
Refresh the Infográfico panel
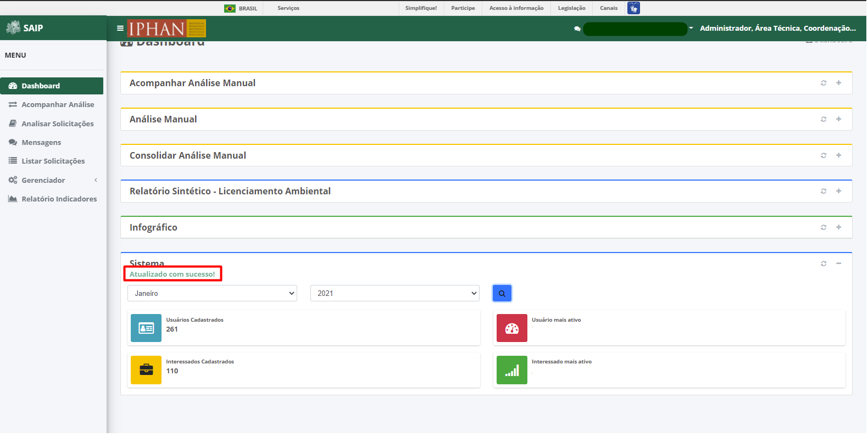pyautogui.click(x=825, y=228)
